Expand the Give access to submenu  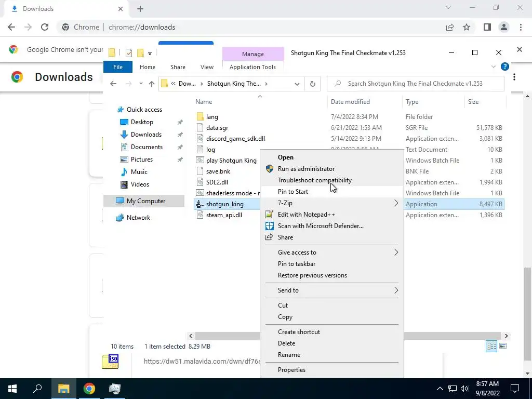332,252
